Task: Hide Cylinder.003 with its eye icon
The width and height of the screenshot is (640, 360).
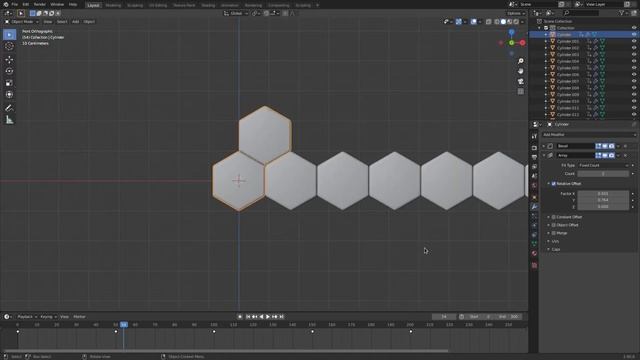Action: [x=634, y=55]
